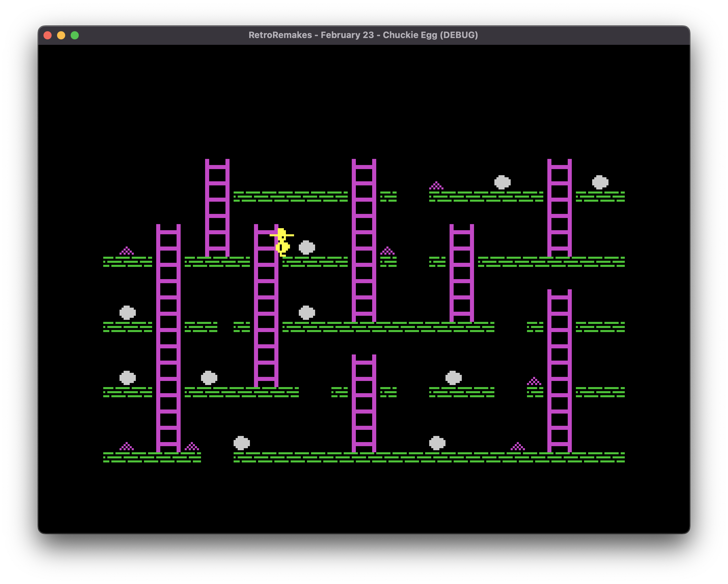
Task: Click the far-left egg on the fourth level
Action: point(128,378)
